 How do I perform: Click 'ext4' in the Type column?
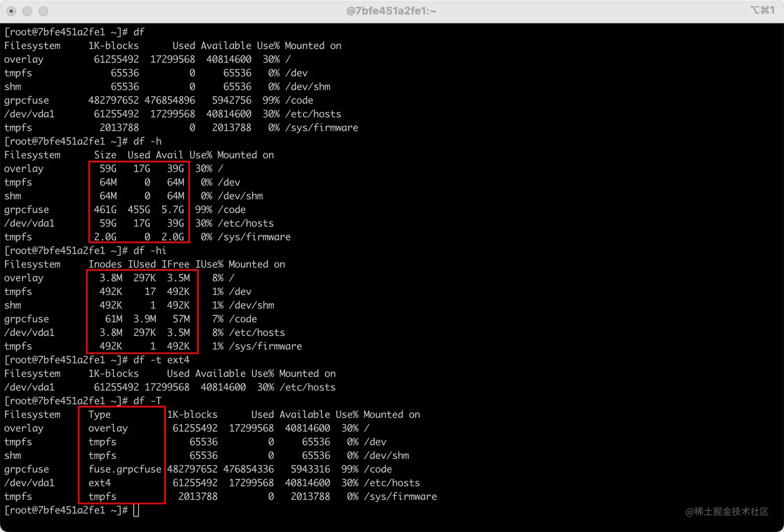click(x=100, y=483)
